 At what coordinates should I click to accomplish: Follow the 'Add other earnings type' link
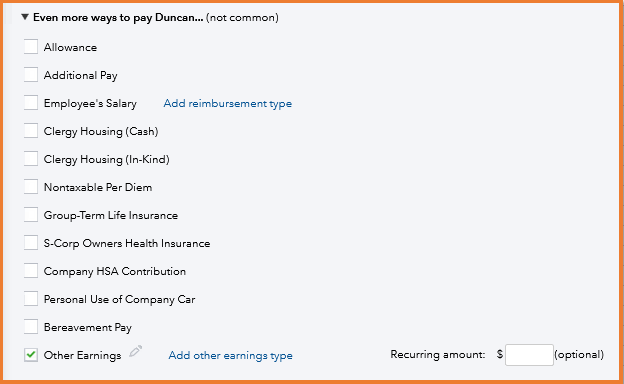[x=230, y=355]
